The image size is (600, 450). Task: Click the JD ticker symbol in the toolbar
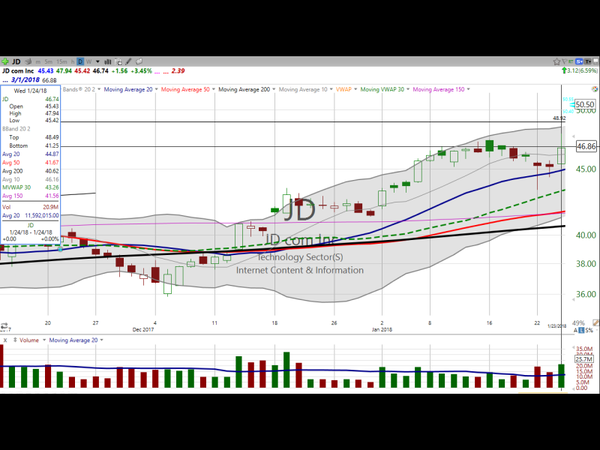point(16,62)
